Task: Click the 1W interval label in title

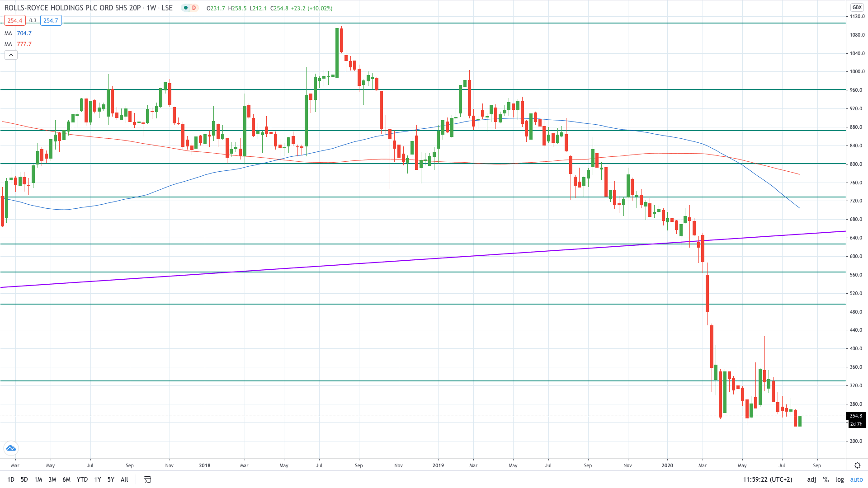Action: (151, 8)
